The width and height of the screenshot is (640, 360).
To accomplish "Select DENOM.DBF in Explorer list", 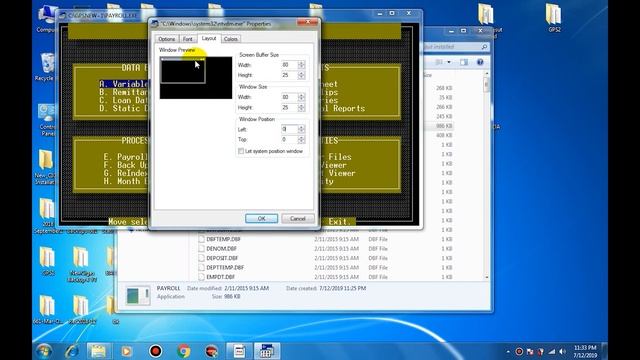I will coord(221,249).
